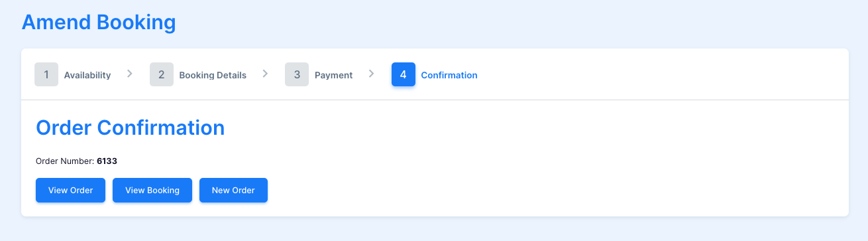Click the View Booking button
The height and width of the screenshot is (241, 868).
152,190
